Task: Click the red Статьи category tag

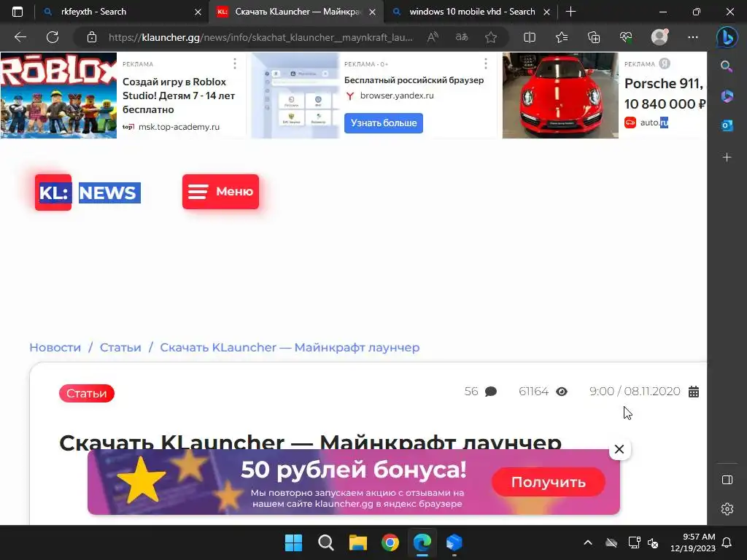Action: coord(87,393)
